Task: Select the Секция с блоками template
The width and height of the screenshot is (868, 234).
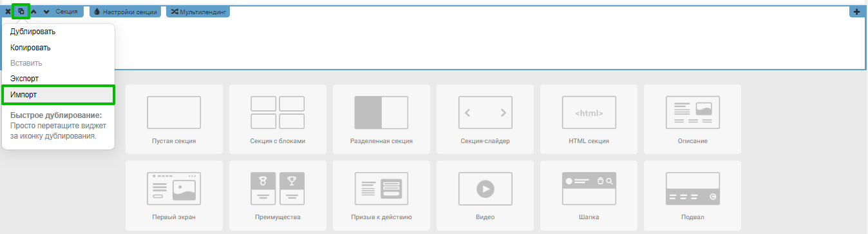Action: (x=278, y=119)
